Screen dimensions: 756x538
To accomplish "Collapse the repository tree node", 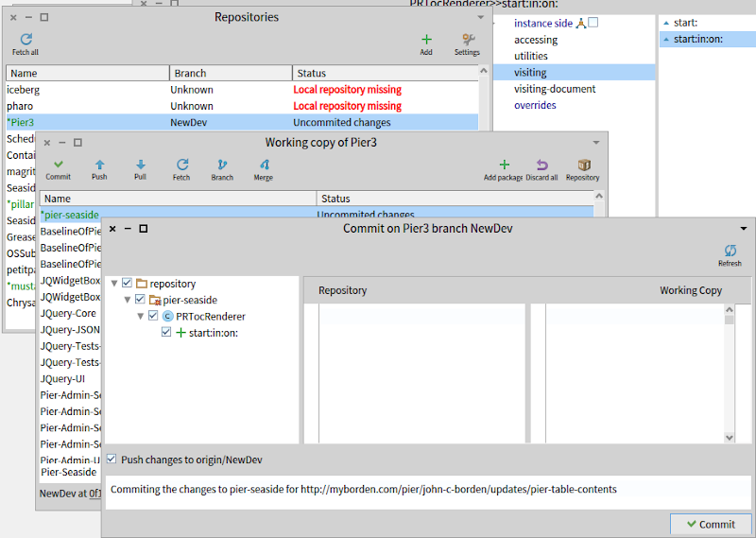I will click(x=114, y=284).
